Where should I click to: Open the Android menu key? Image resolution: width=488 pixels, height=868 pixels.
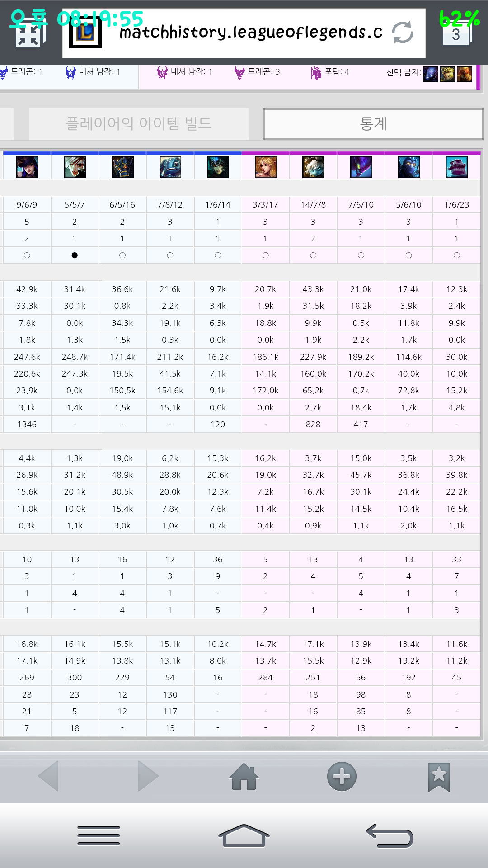click(99, 835)
